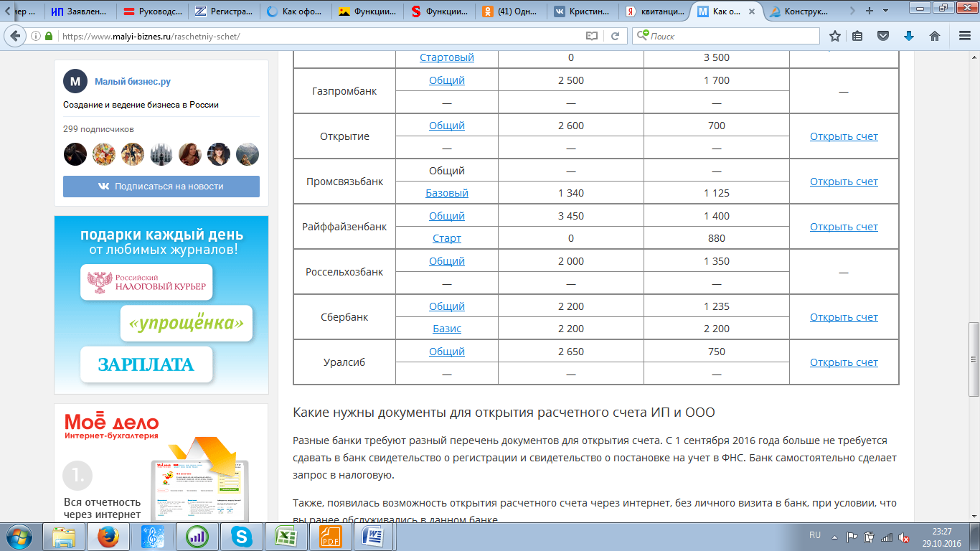Viewport: 980px width, 551px height.
Task: Click the muted volume tray icon
Action: pos(904,537)
